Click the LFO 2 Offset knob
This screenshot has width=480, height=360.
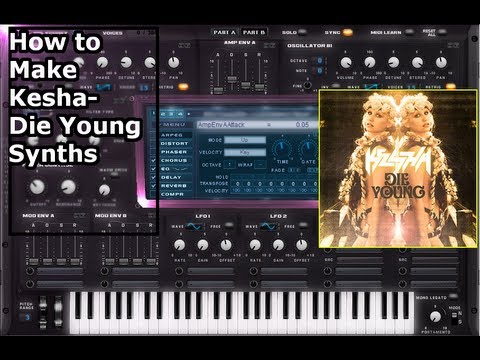tap(302, 245)
